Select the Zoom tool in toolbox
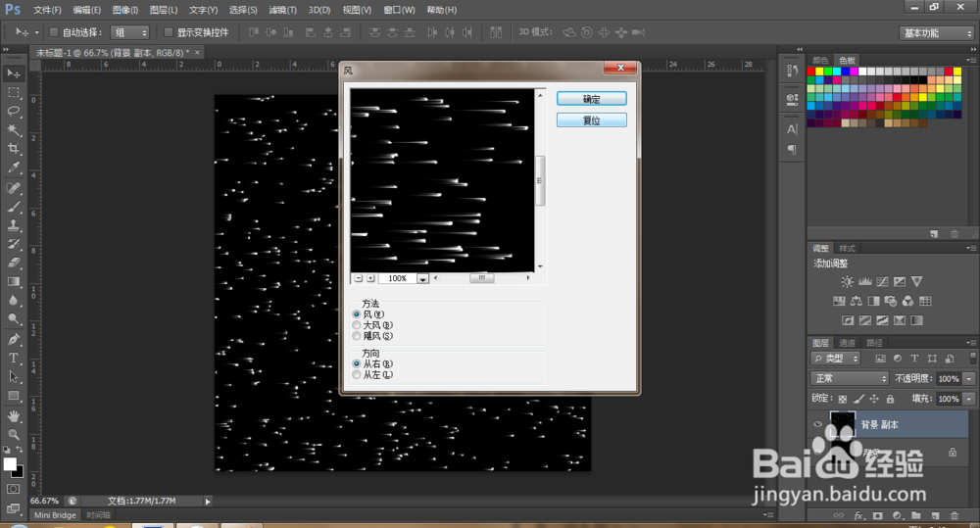Image resolution: width=980 pixels, height=528 pixels. [13, 435]
